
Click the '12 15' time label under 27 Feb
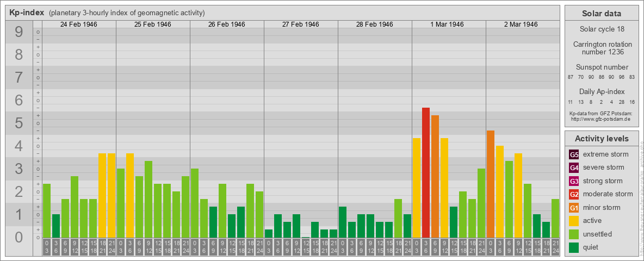point(306,247)
